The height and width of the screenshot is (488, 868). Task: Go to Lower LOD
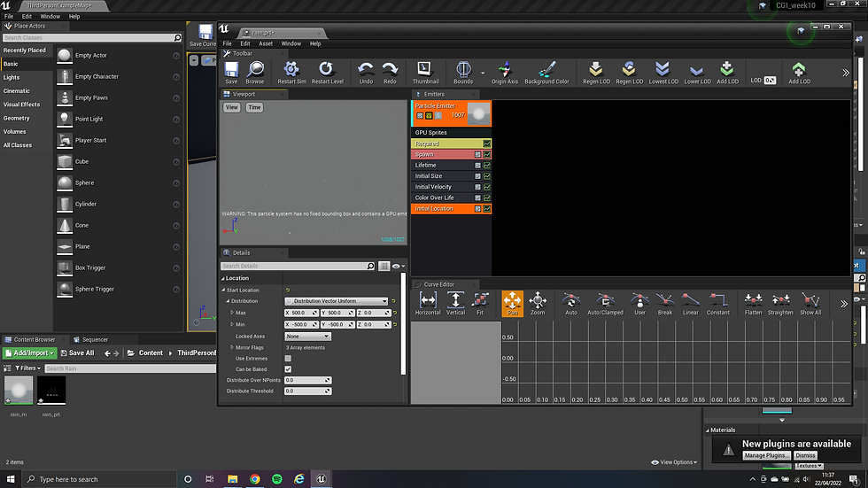pyautogui.click(x=697, y=73)
